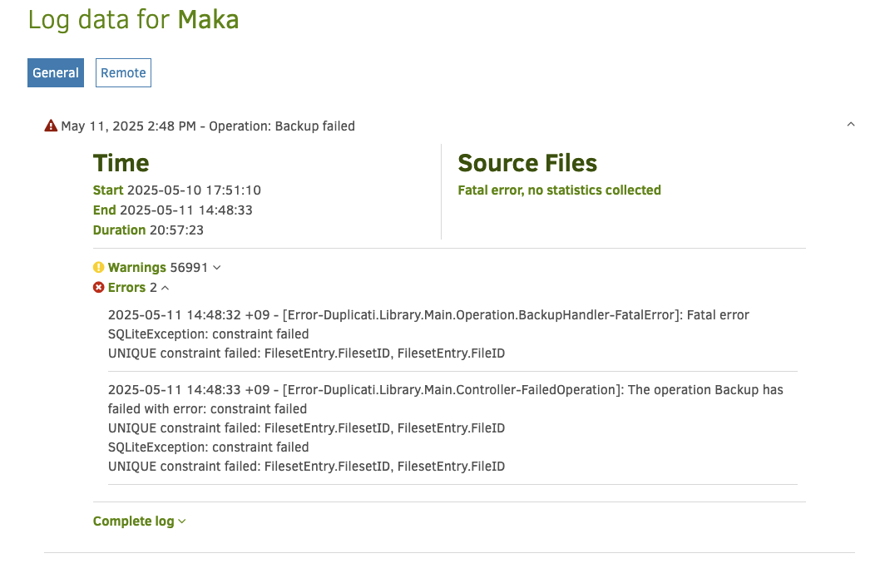Click the BackupHandler-FatalError log entry
Image resolution: width=880 pixels, height=588 pixels.
(429, 334)
